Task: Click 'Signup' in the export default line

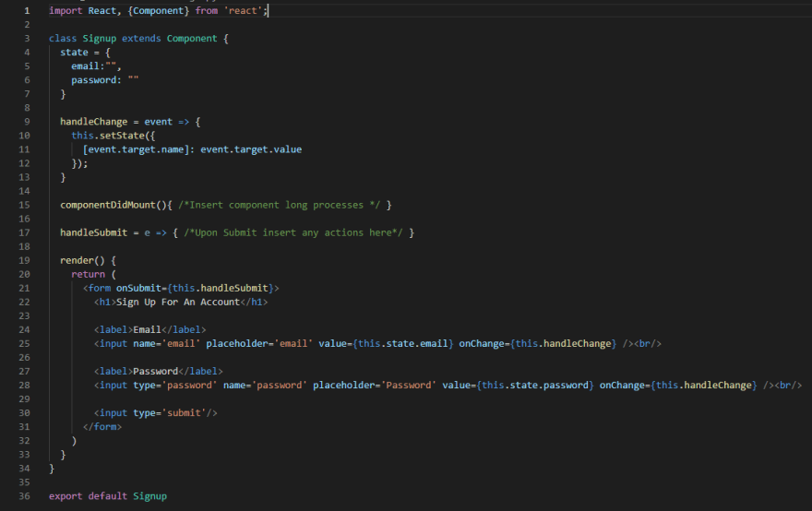Action: [x=150, y=496]
